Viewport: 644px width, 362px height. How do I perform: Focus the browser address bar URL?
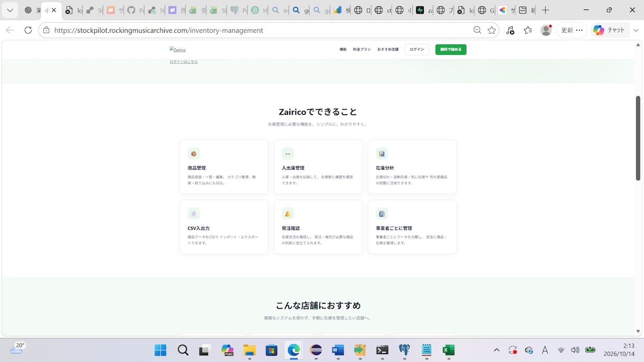tap(158, 30)
